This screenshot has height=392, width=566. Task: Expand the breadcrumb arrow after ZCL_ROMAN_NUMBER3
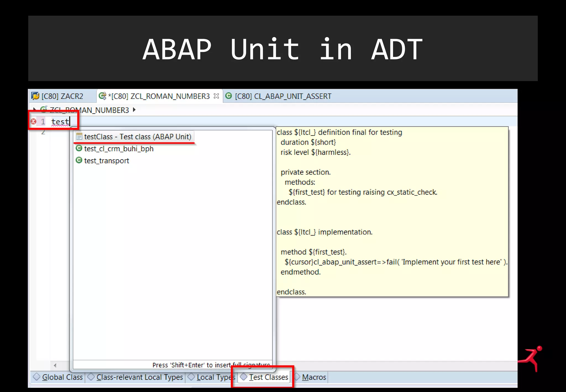click(x=134, y=110)
